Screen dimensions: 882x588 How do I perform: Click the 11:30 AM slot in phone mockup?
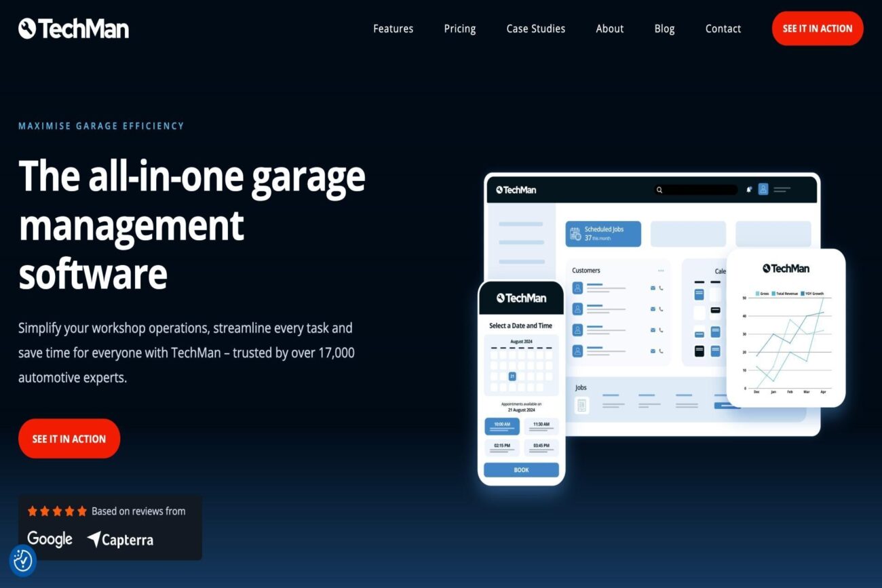point(541,426)
